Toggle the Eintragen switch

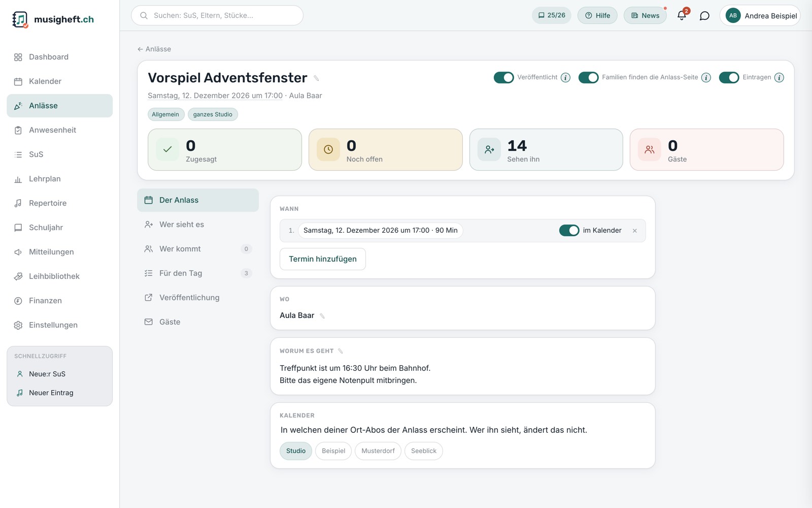(x=729, y=77)
